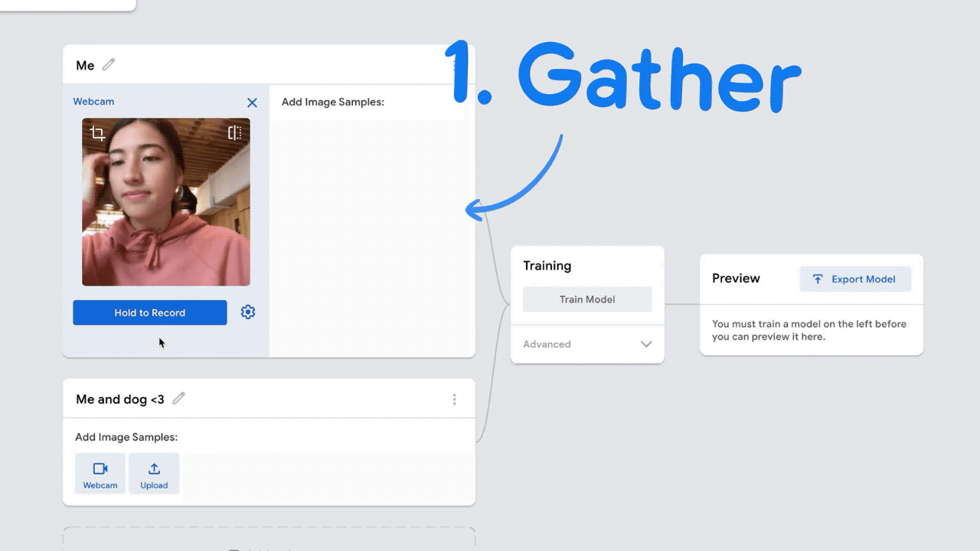Click the Me class name text
Image resolution: width=980 pixels, height=551 pixels.
click(x=85, y=66)
